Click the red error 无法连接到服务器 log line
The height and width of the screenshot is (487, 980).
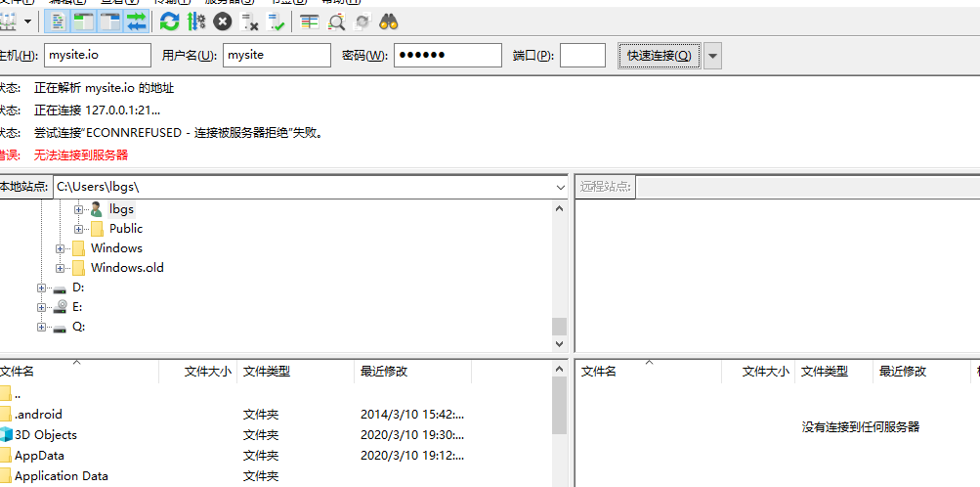point(81,155)
